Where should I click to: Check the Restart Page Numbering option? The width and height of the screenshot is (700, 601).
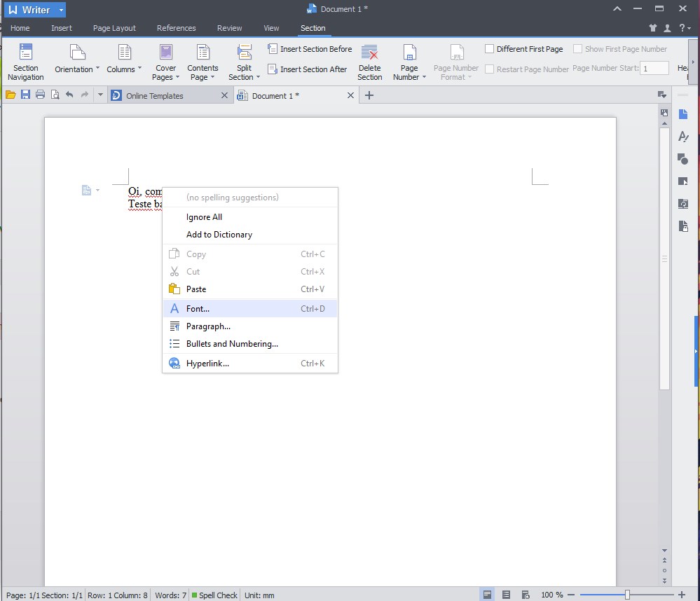tap(489, 69)
